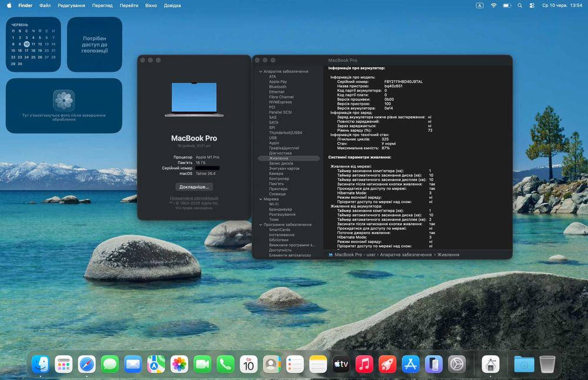
Task: Select Камера in the sidebar
Action: pos(276,174)
